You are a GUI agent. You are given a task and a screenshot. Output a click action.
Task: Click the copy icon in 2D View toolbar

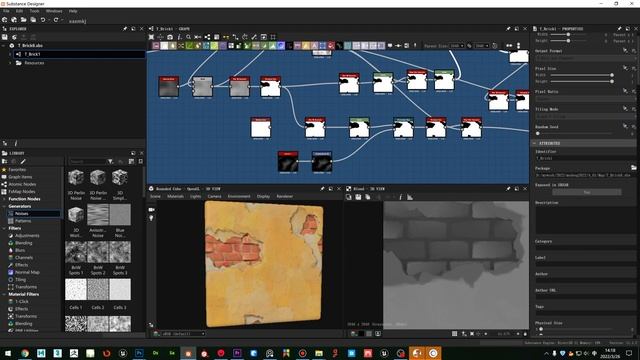tap(368, 197)
